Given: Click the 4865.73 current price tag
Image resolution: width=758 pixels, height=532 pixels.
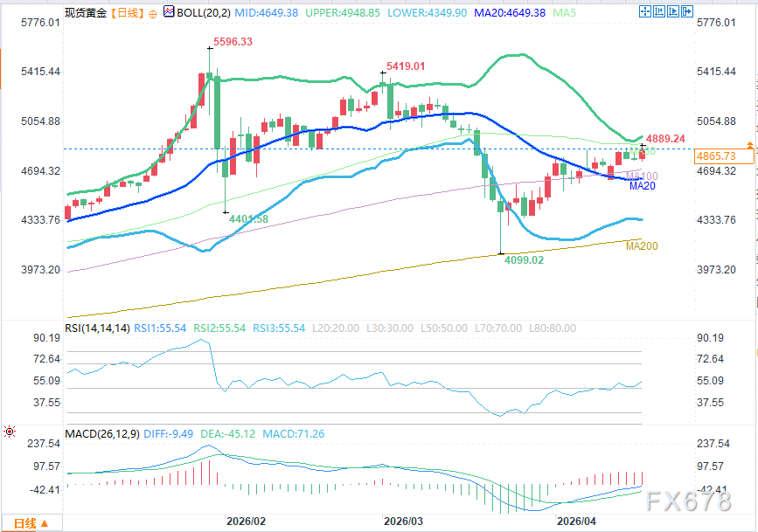Looking at the screenshot, I should 715,156.
